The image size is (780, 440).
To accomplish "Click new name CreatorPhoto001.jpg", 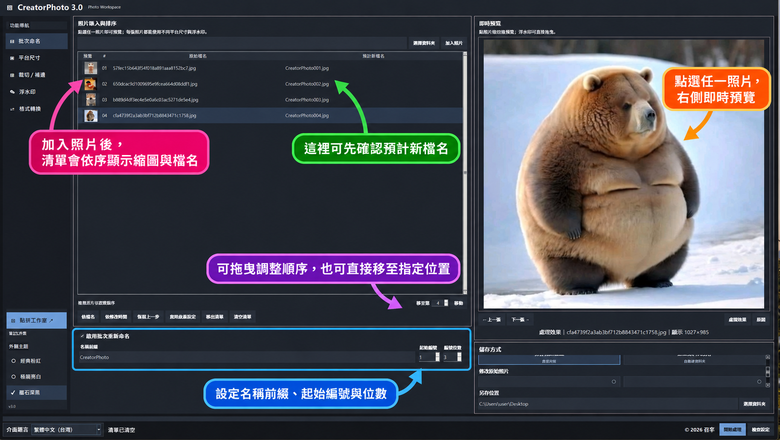I will click(307, 68).
